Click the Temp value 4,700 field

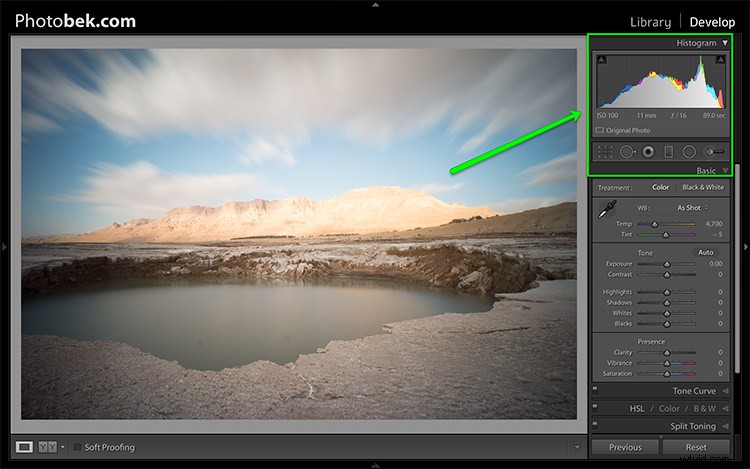coord(714,224)
